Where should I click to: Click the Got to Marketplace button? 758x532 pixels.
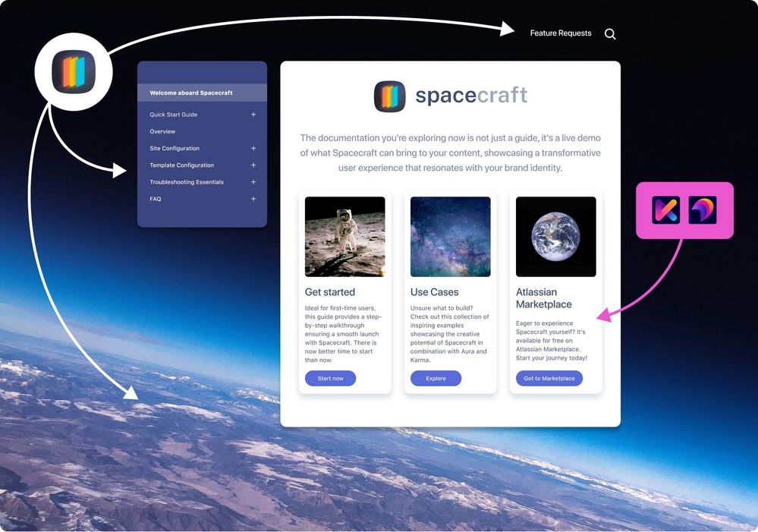pyautogui.click(x=549, y=378)
